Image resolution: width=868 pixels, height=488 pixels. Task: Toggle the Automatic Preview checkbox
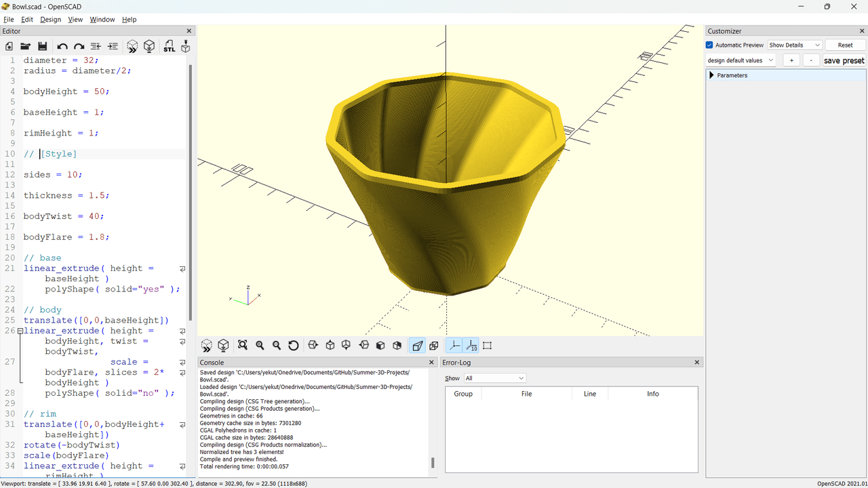pyautogui.click(x=710, y=45)
